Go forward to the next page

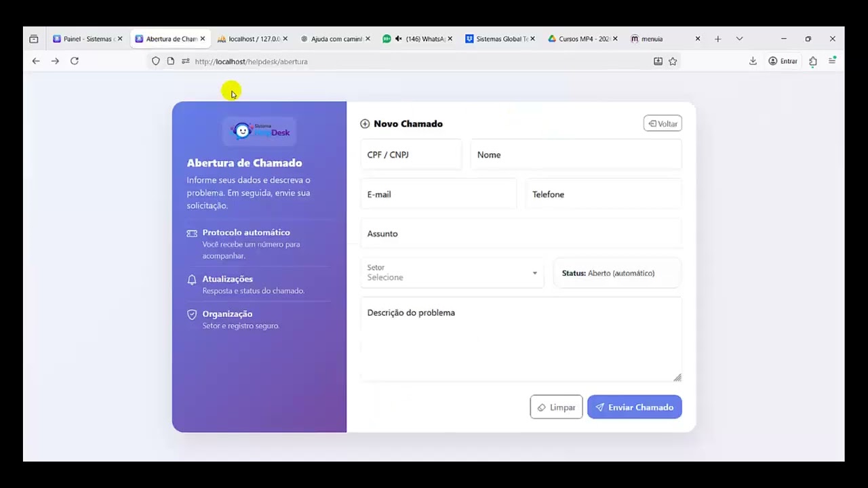[x=55, y=61]
